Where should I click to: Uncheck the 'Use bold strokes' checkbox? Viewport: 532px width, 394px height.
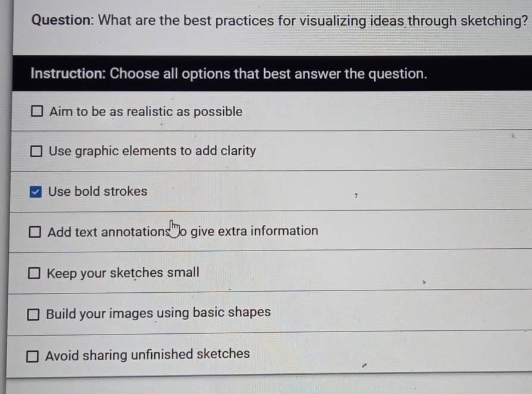[36, 192]
